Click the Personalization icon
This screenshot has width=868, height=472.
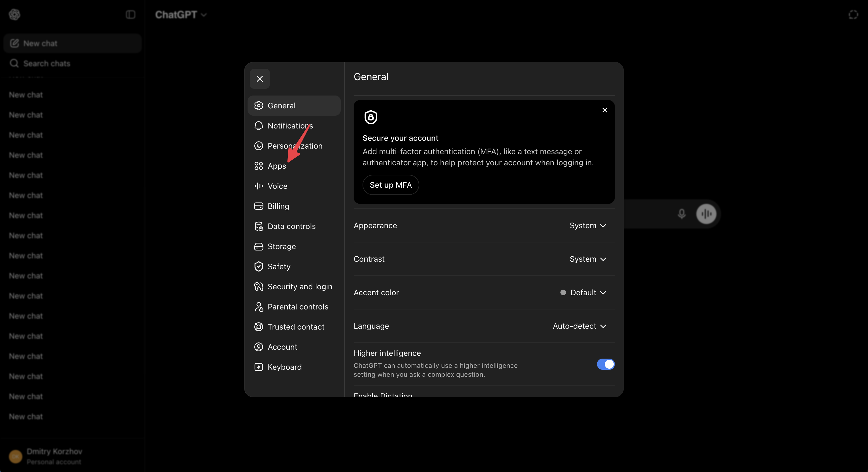258,146
